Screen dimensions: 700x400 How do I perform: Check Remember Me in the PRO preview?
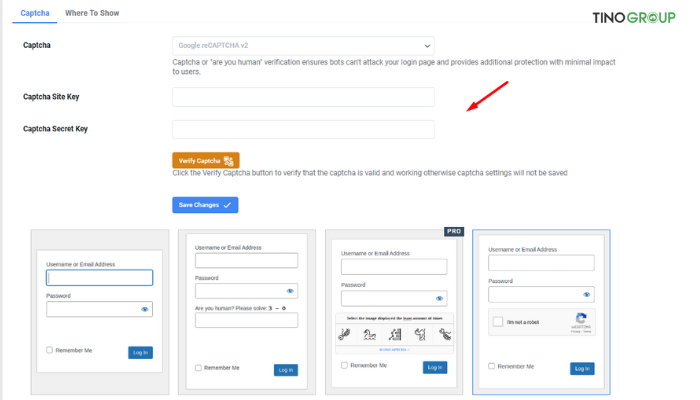(344, 365)
